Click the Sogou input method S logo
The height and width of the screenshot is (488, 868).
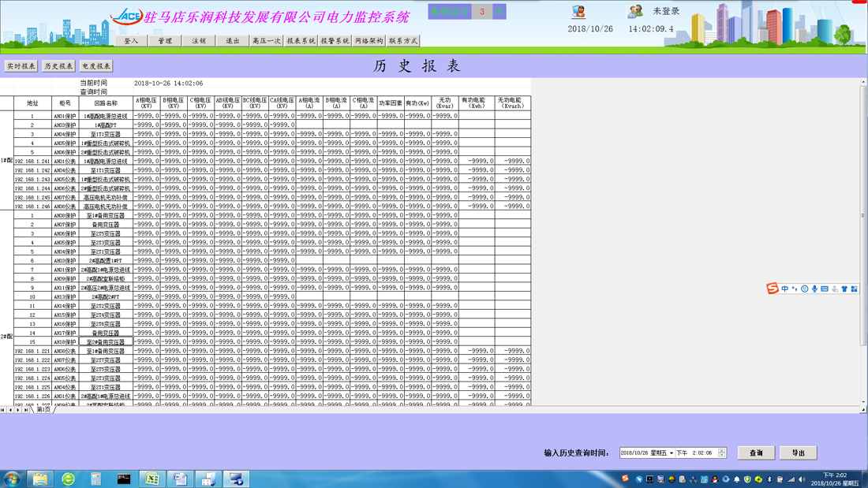point(773,289)
